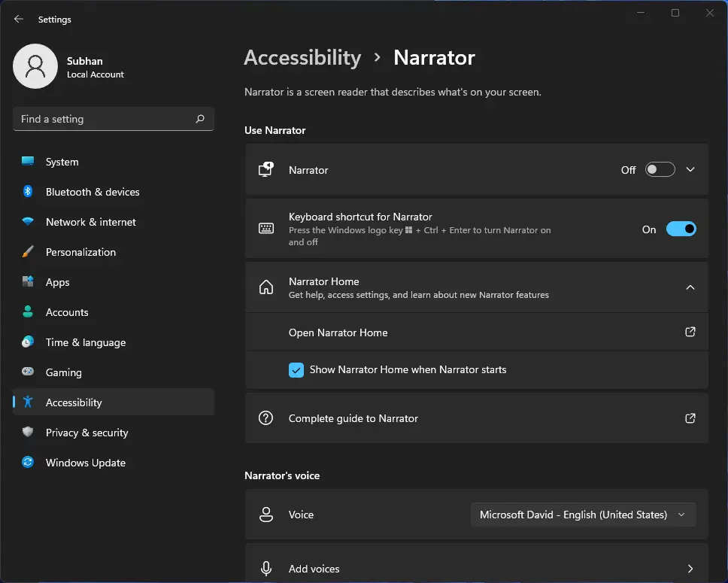Click the Apps icon in sidebar
Image resolution: width=728 pixels, height=583 pixels.
(x=28, y=281)
